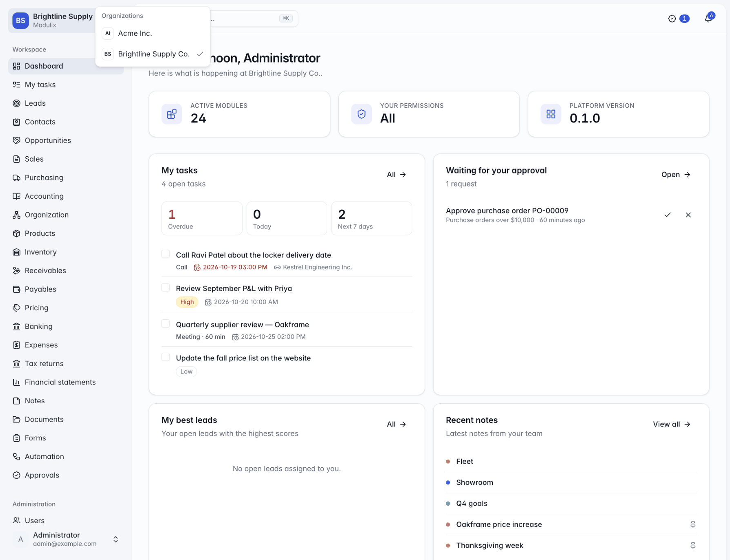Open Leads from the sidebar
The image size is (730, 560).
[x=66, y=103]
